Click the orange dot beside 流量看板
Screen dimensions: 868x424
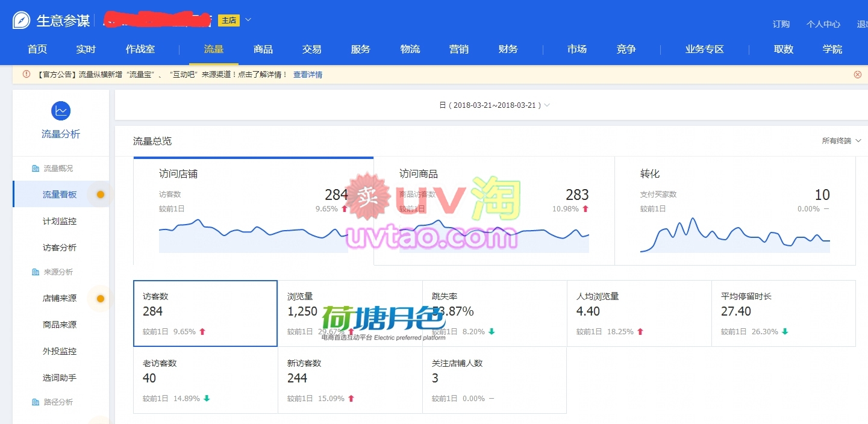[101, 195]
